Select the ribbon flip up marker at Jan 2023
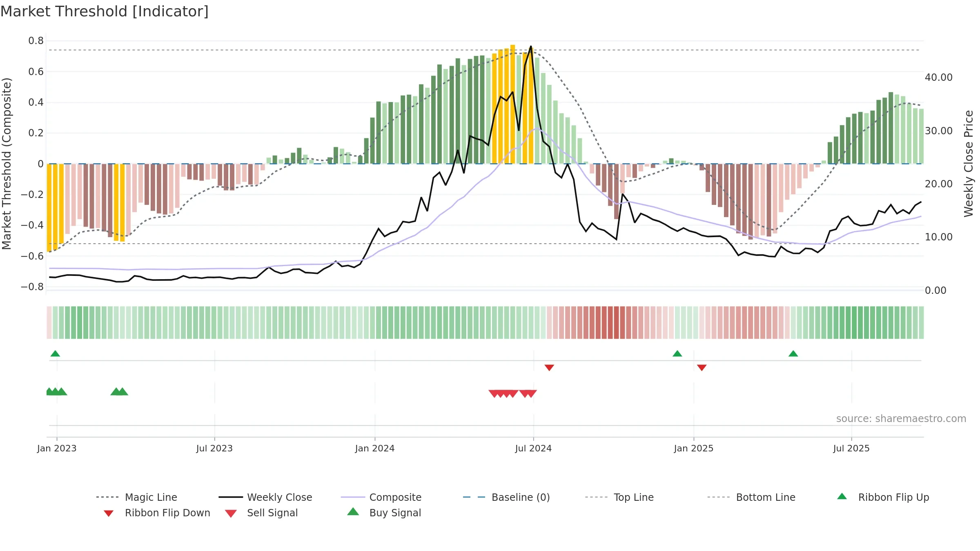 (x=55, y=353)
